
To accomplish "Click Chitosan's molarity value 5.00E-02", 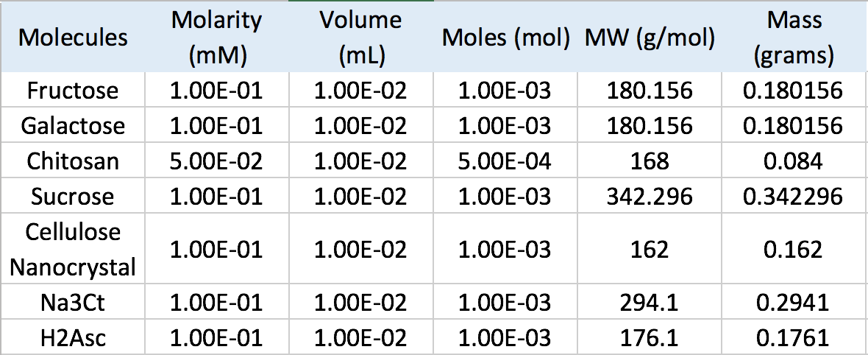I will pyautogui.click(x=216, y=161).
